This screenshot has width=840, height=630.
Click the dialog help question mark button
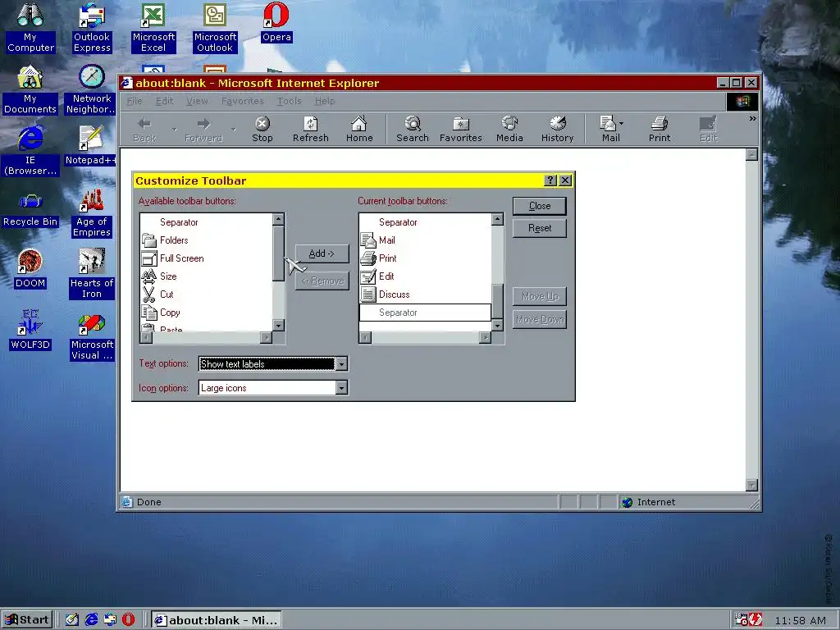click(x=550, y=180)
